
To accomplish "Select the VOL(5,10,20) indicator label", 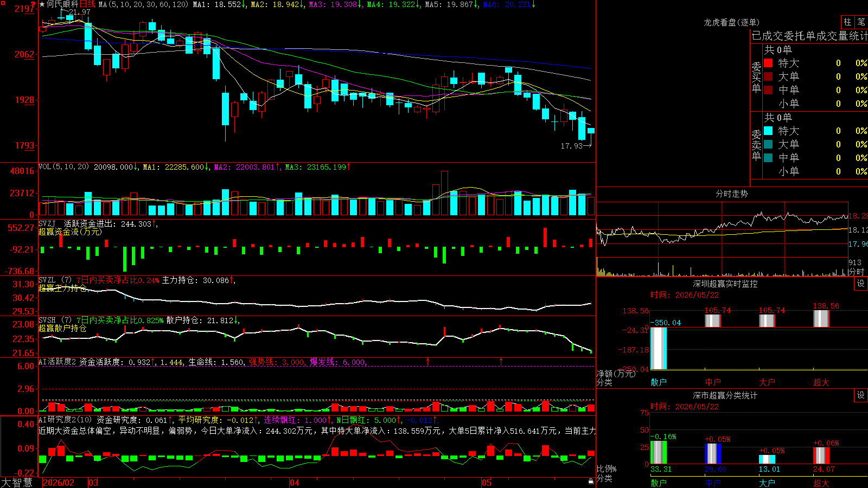I will pyautogui.click(x=63, y=167).
